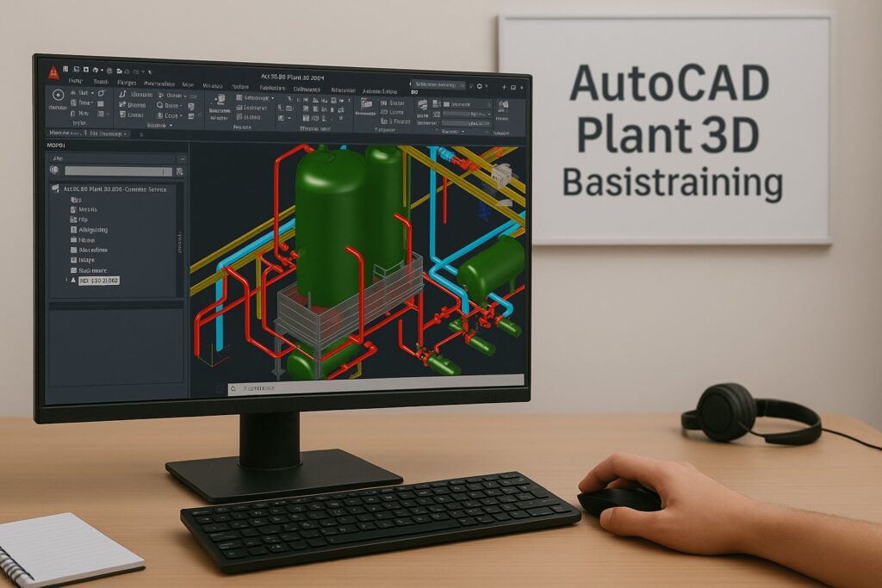882x588 pixels.
Task: Open the dropdown at the top of the project panel
Action: click(x=181, y=159)
